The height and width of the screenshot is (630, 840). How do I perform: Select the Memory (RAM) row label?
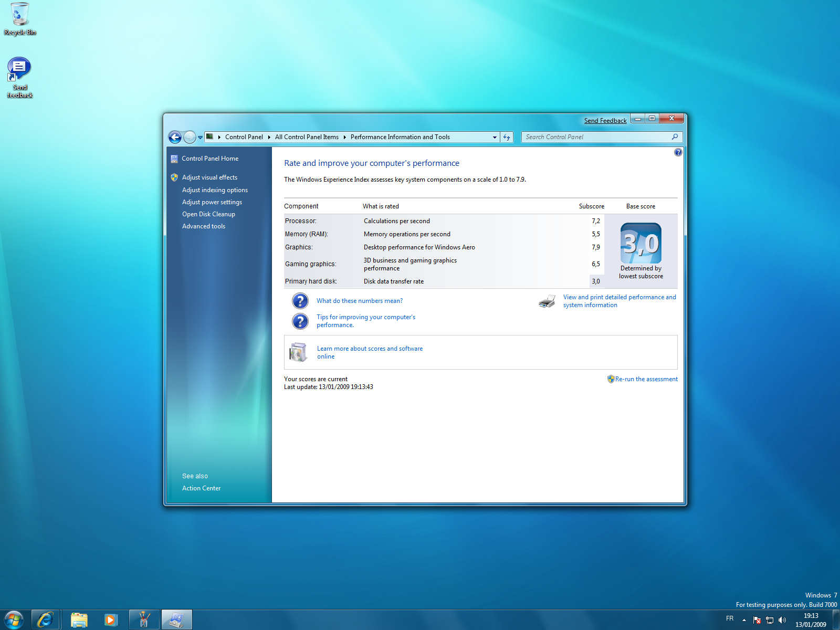[306, 234]
